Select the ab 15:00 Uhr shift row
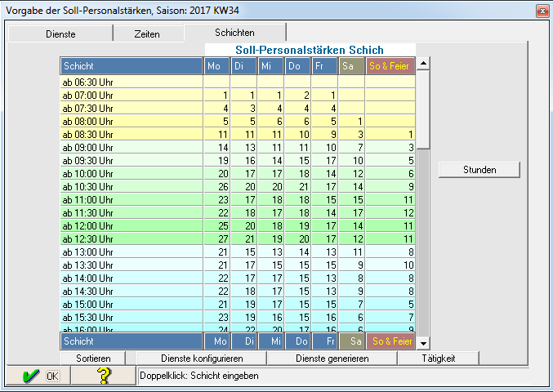553x392 pixels. (x=131, y=304)
